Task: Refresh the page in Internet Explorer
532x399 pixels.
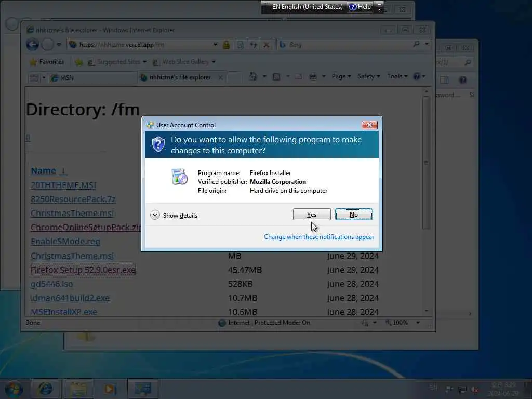Action: coord(254,45)
